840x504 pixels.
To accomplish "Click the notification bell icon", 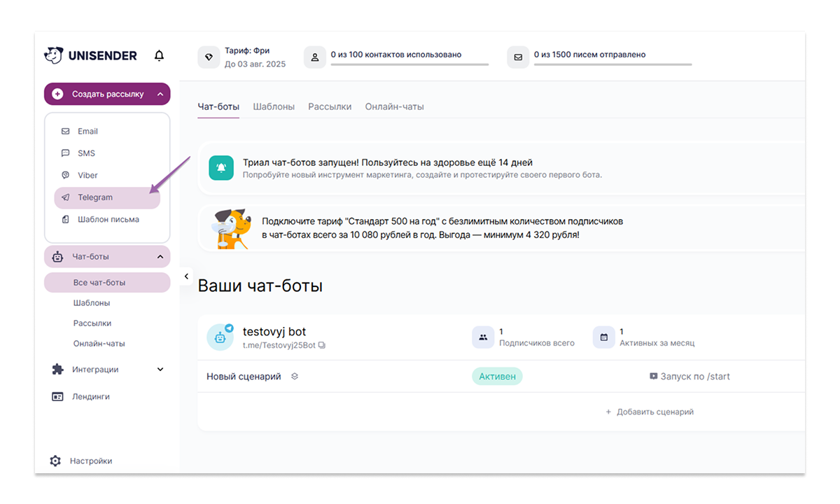I will 159,56.
